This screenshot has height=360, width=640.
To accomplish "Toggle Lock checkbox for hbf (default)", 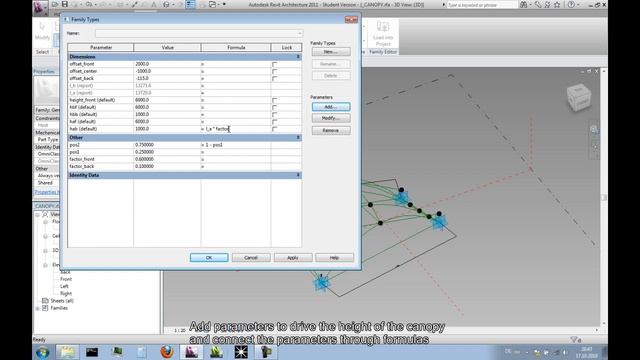I will tap(274, 107).
